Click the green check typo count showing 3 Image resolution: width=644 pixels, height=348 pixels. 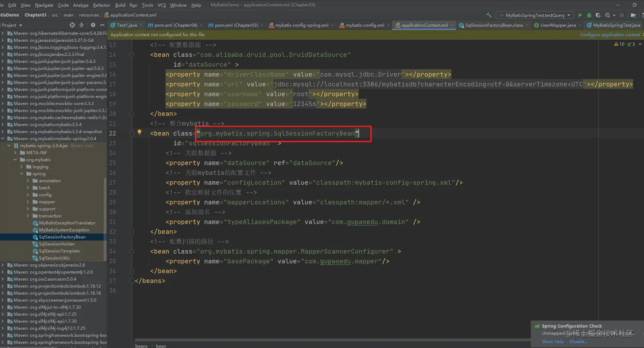631,44
